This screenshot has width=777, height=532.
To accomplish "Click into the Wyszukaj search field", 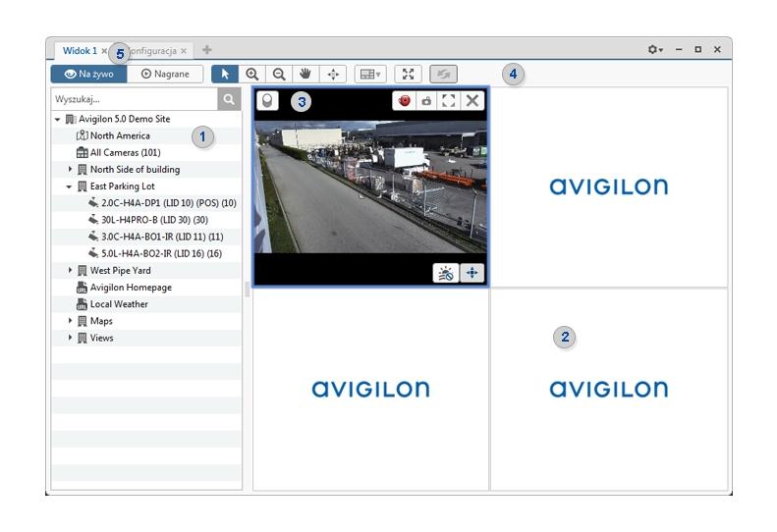I will 135,99.
